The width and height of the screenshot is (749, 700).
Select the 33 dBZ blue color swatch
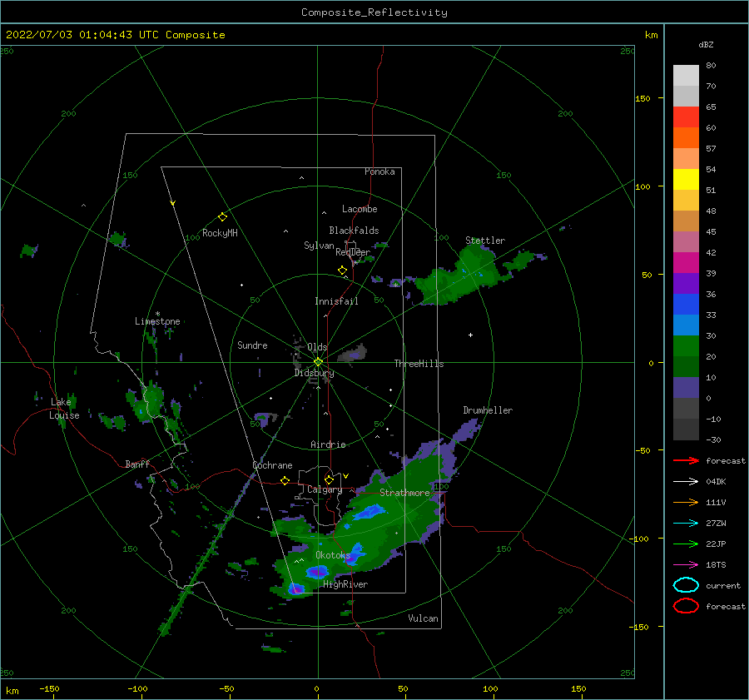[x=686, y=305]
